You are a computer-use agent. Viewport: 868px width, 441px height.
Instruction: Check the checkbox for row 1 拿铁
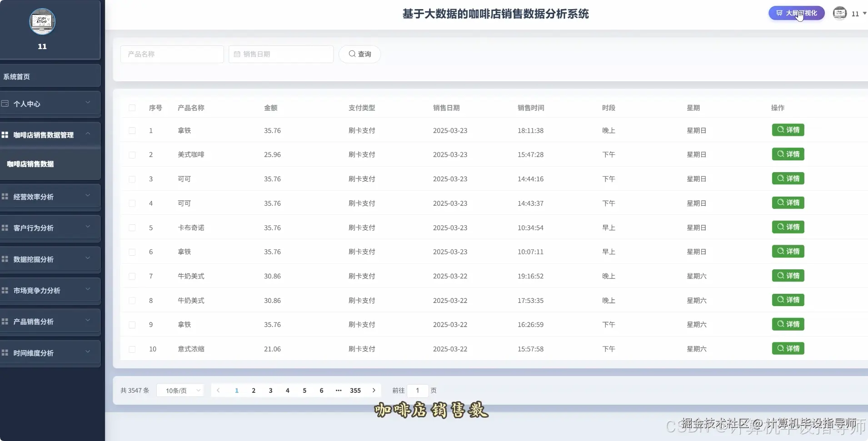coord(131,130)
